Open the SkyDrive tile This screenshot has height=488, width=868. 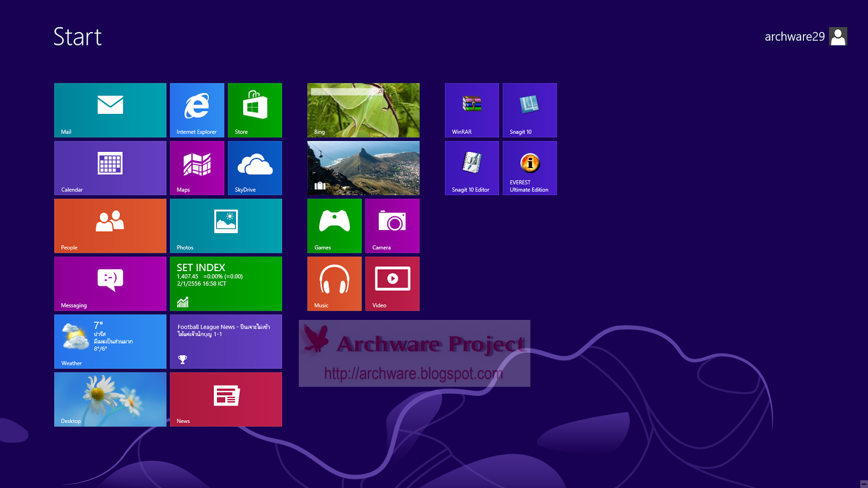coord(255,168)
